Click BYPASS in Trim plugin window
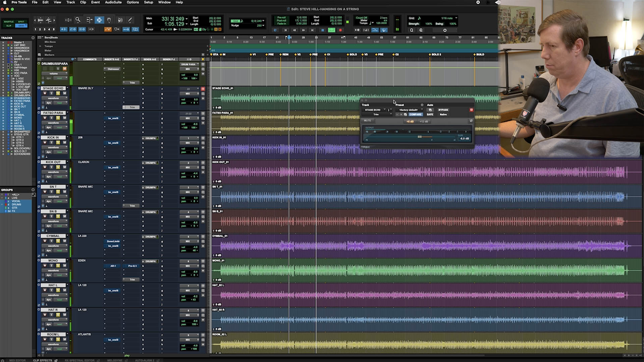Image resolution: width=644 pixels, height=362 pixels. click(443, 110)
